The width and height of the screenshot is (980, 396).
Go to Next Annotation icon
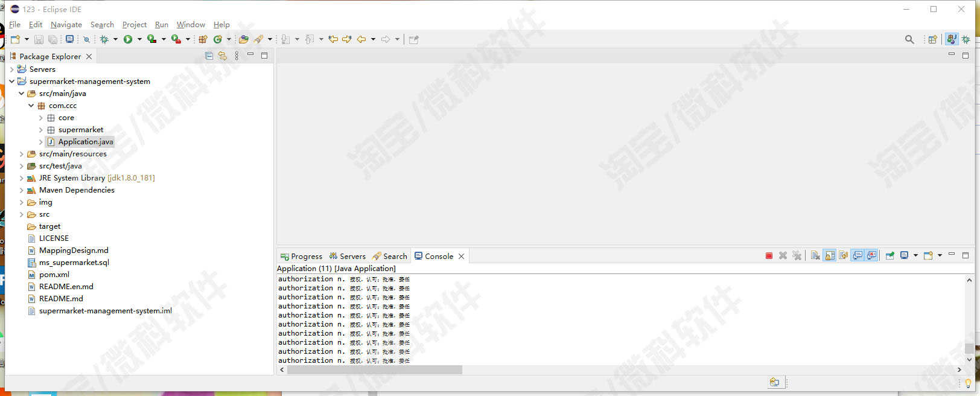[285, 39]
